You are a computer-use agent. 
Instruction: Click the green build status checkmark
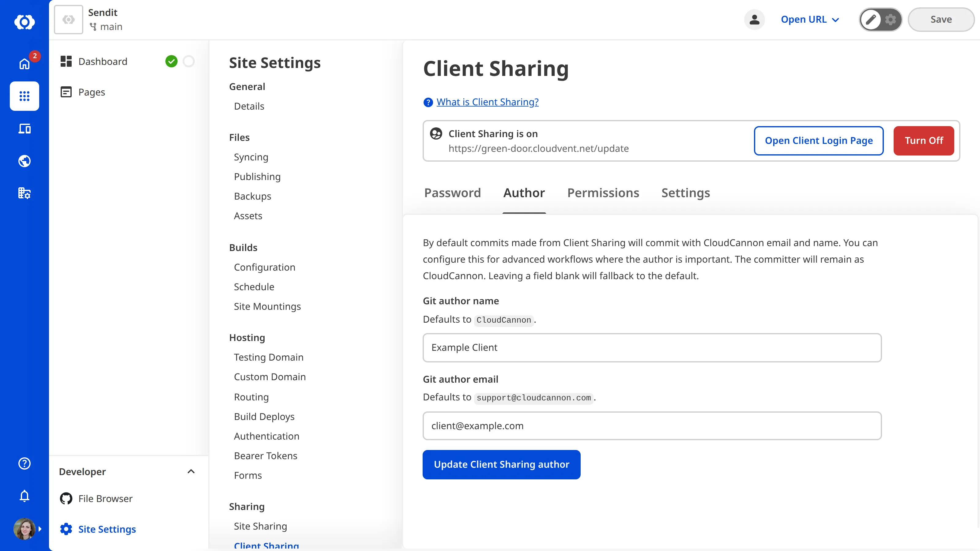(x=171, y=61)
